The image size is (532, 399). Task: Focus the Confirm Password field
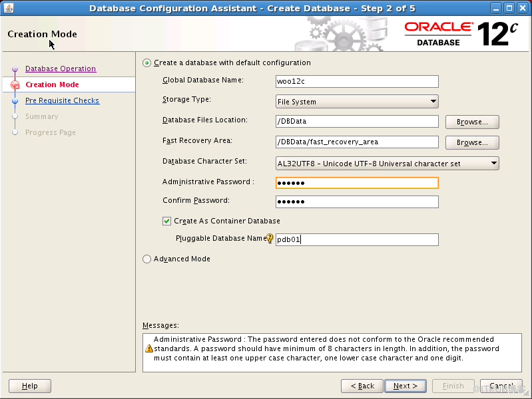(x=357, y=201)
